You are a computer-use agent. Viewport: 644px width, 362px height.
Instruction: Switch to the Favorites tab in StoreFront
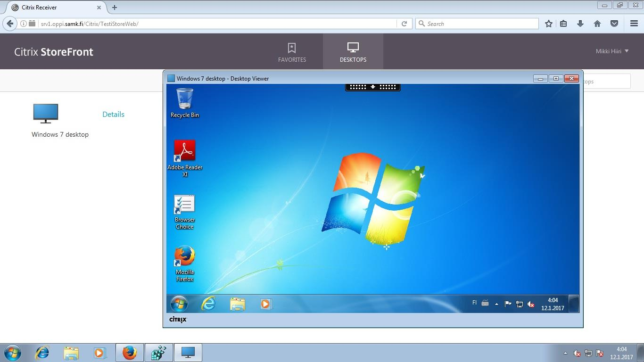(x=292, y=52)
